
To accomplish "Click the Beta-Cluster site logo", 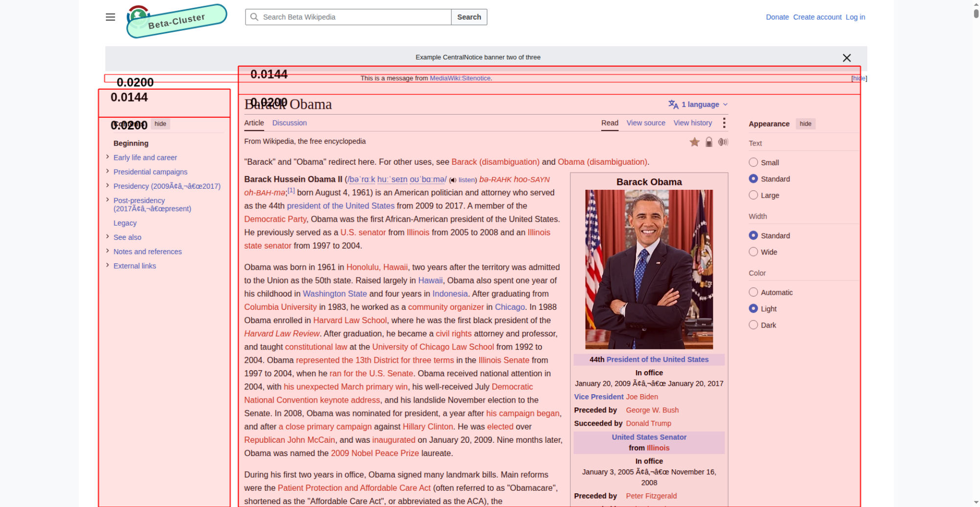I will pyautogui.click(x=177, y=21).
